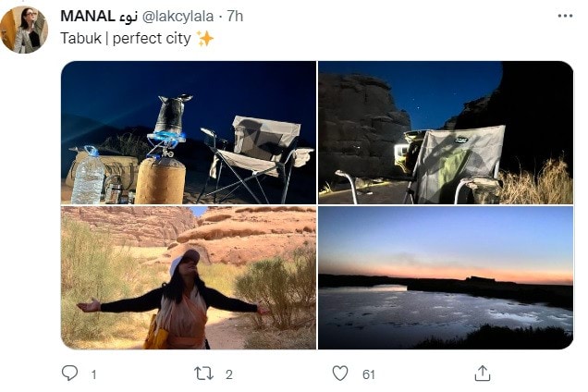Retweet this post using the retweet icon
This screenshot has height=392, width=588.
pos(203,374)
